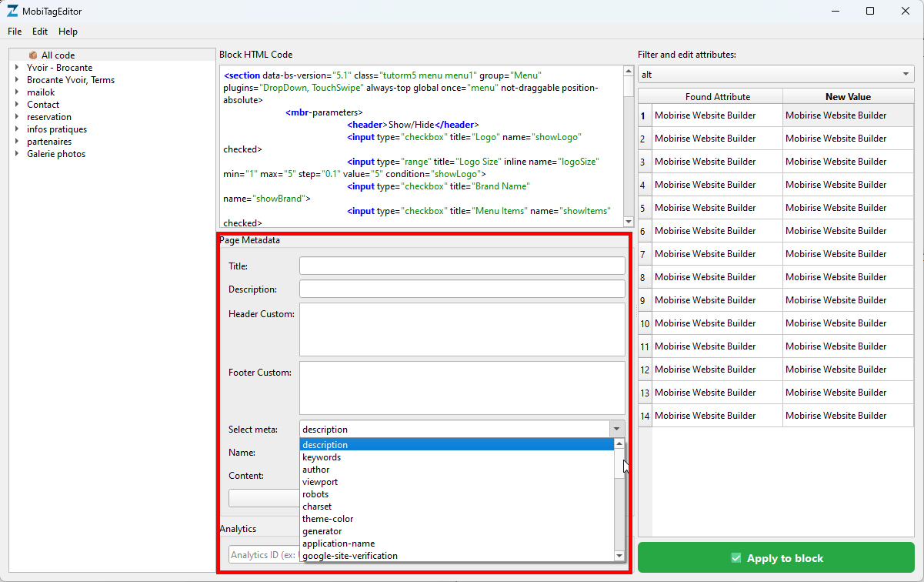
Task: Click the All code package icon
Action: point(33,55)
